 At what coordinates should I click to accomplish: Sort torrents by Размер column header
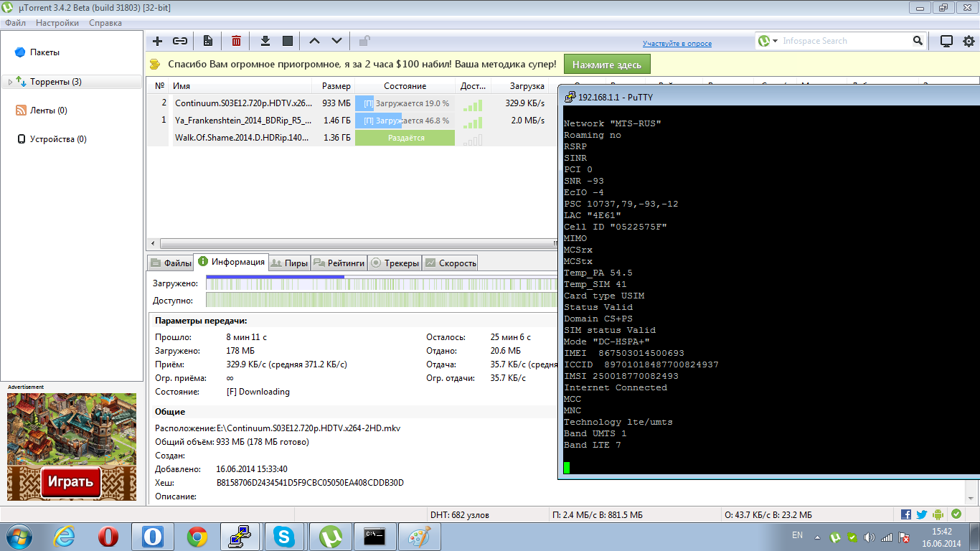(x=335, y=86)
